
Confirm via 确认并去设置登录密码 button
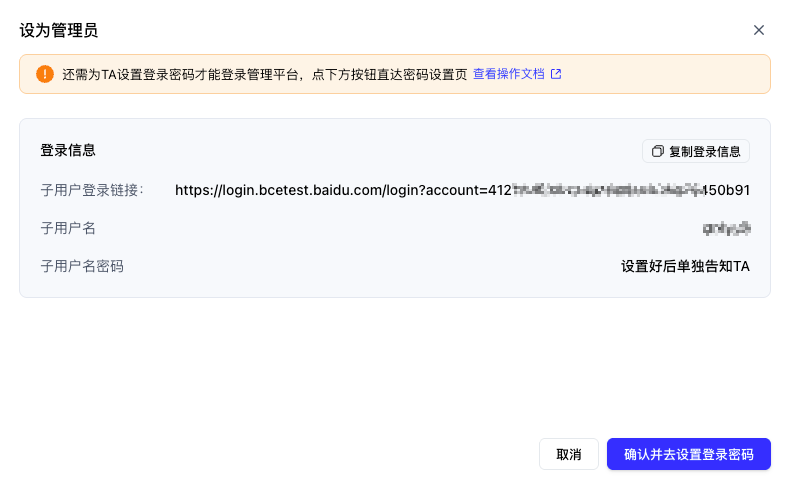click(x=689, y=454)
